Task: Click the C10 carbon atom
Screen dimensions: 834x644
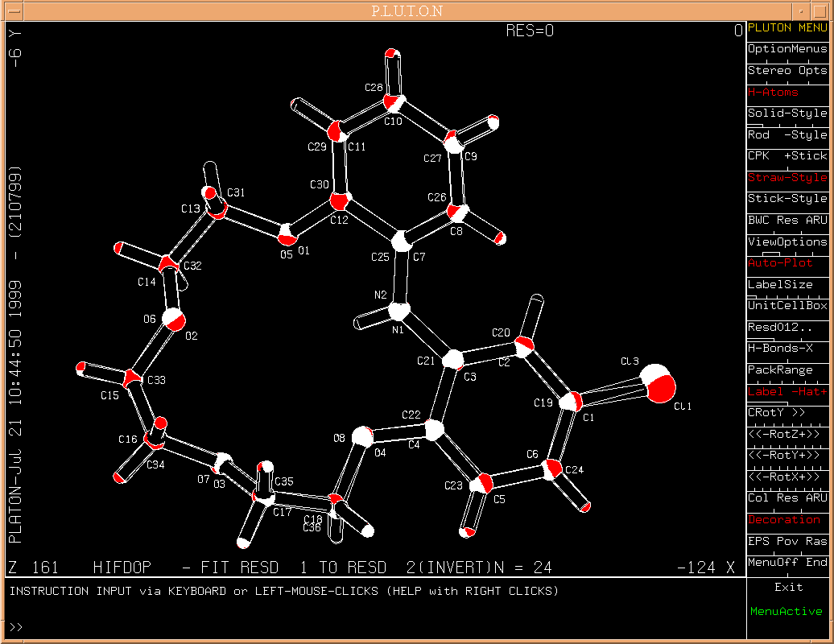Action: [394, 103]
